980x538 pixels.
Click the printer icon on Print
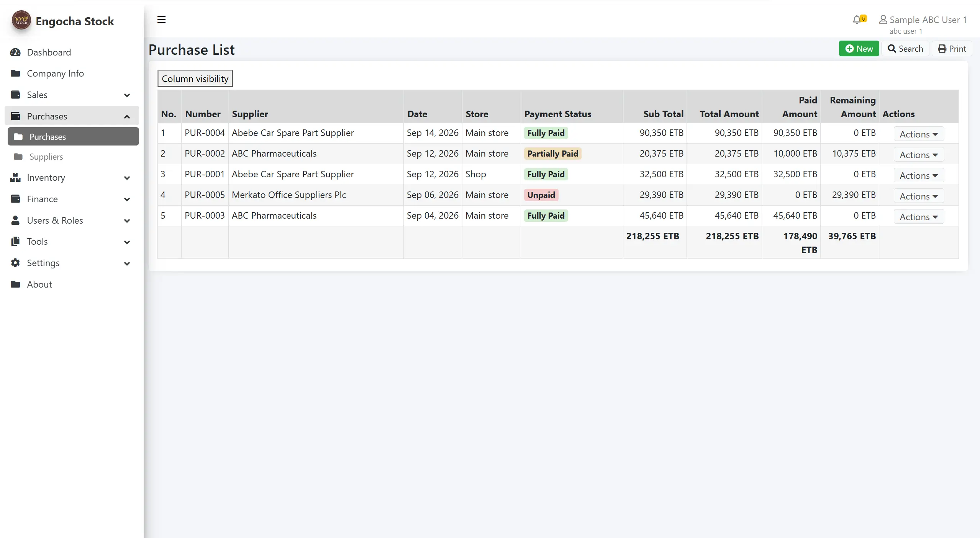click(x=942, y=49)
